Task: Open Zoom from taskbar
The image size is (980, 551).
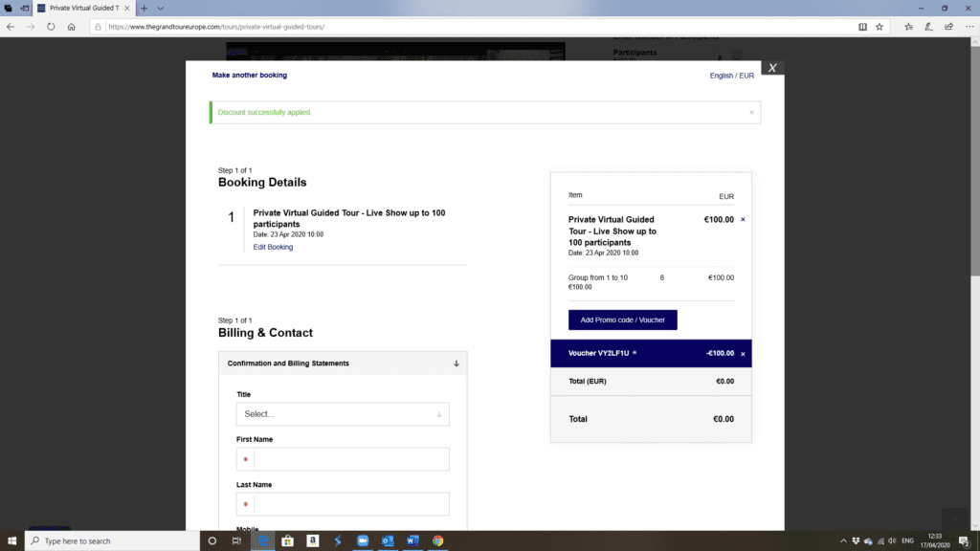Action: click(363, 541)
